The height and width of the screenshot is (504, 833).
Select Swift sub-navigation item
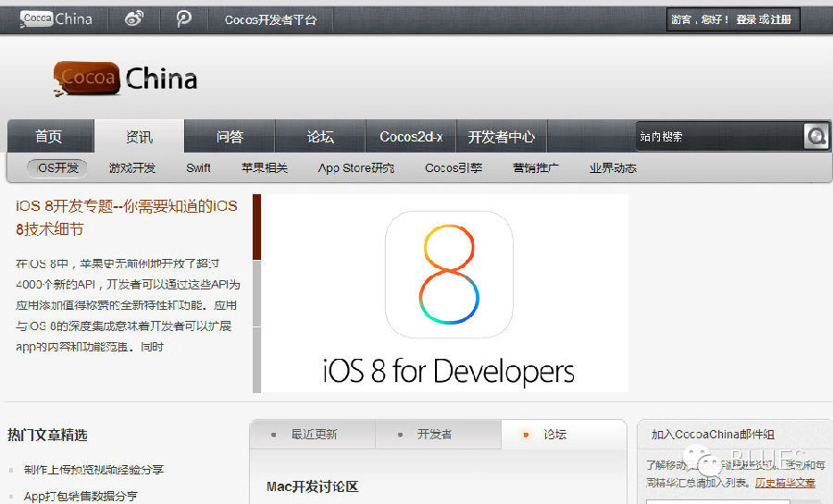pos(198,167)
